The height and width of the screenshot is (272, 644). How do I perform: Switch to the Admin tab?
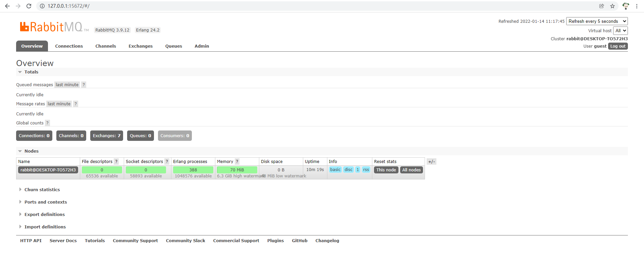point(202,46)
